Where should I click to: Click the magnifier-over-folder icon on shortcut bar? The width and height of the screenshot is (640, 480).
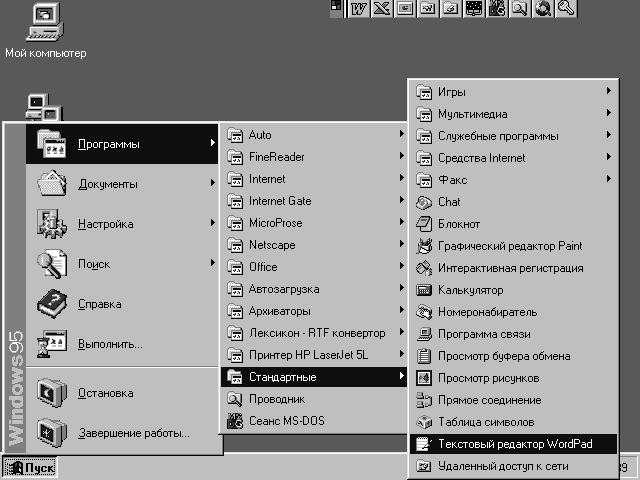[520, 8]
